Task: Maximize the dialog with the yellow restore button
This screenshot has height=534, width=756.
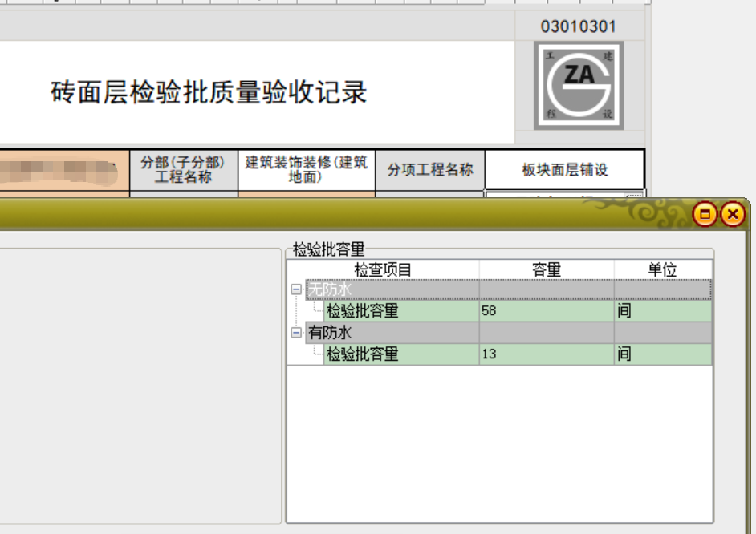Action: click(x=705, y=214)
